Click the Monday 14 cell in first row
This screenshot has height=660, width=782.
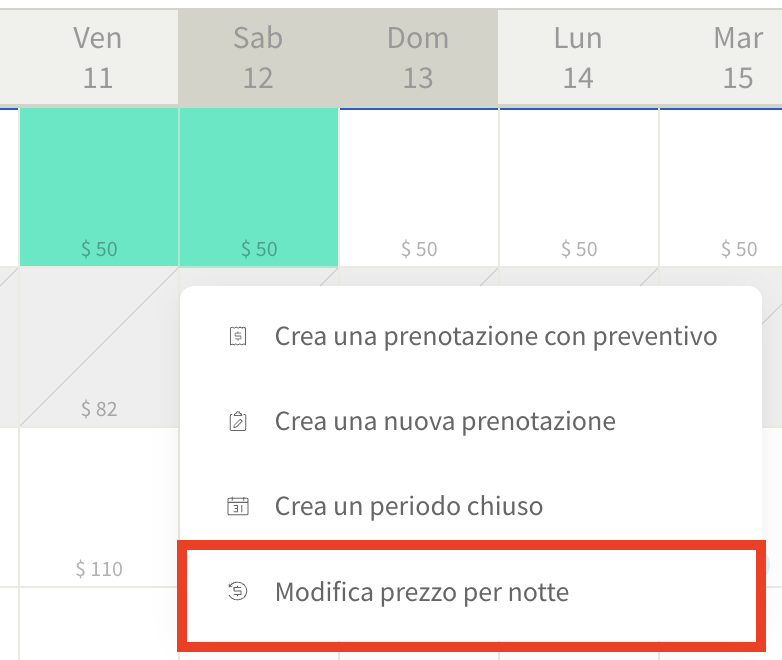(x=579, y=186)
